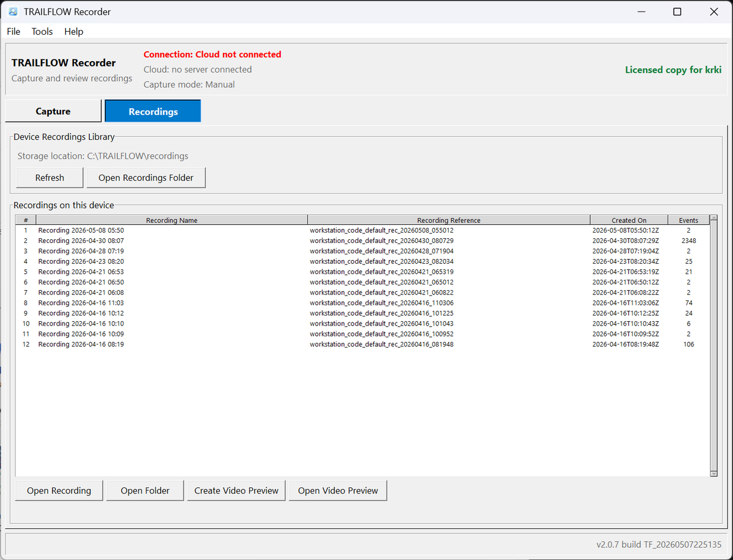
Task: Select row Recording 2026-04-30 08:07
Action: point(363,241)
